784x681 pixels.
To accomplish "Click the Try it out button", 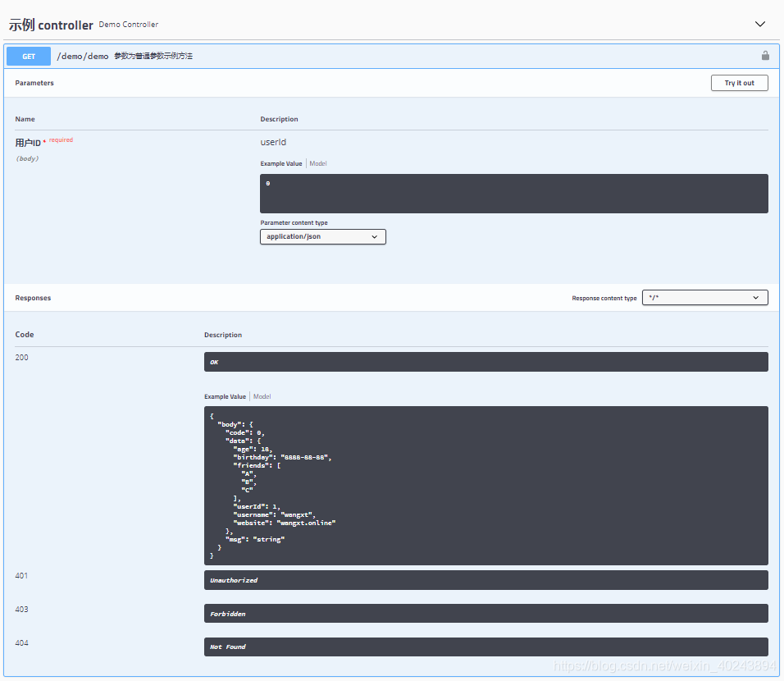I will point(739,83).
